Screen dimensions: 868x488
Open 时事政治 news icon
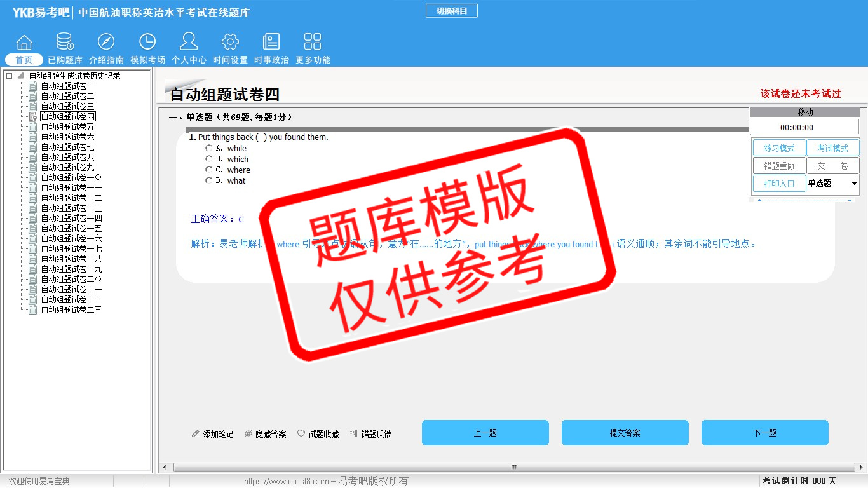tap(271, 43)
